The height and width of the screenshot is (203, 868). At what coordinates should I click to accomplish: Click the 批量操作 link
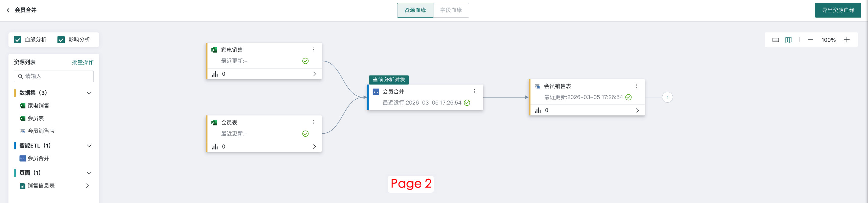83,62
